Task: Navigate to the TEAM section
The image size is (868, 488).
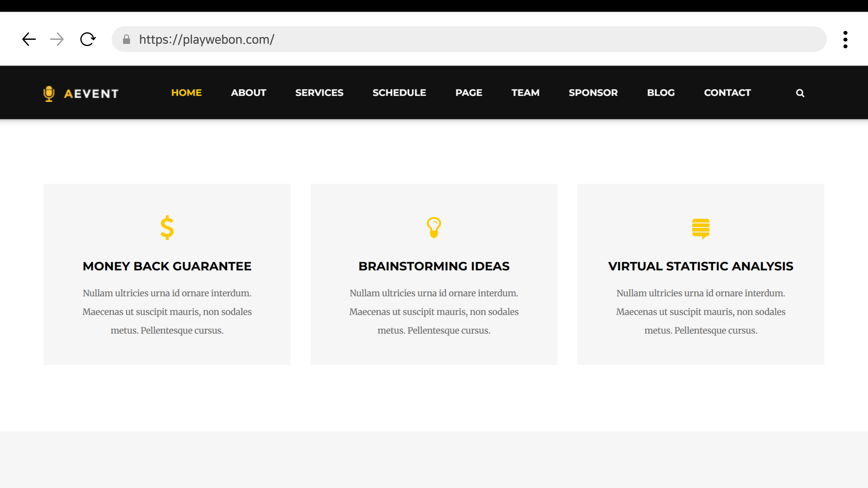Action: tap(525, 93)
